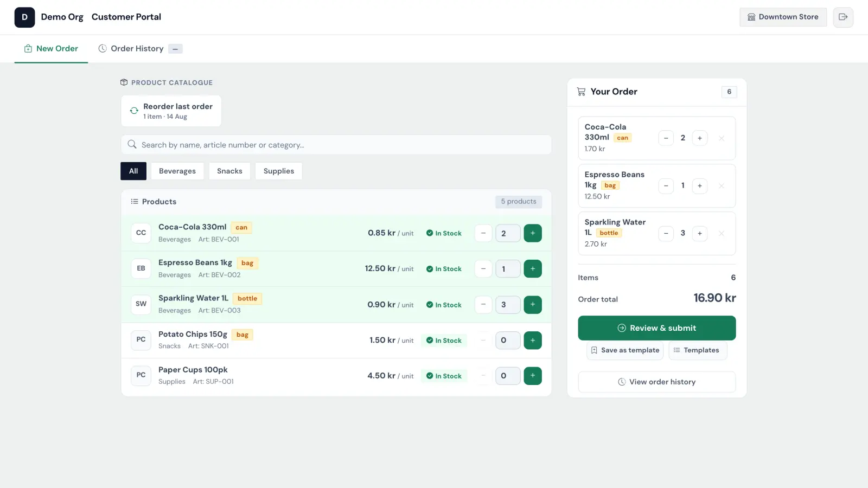Increase Espresso Beans 1kg quantity in the catalogue
Image resolution: width=868 pixels, height=488 pixels.
533,269
